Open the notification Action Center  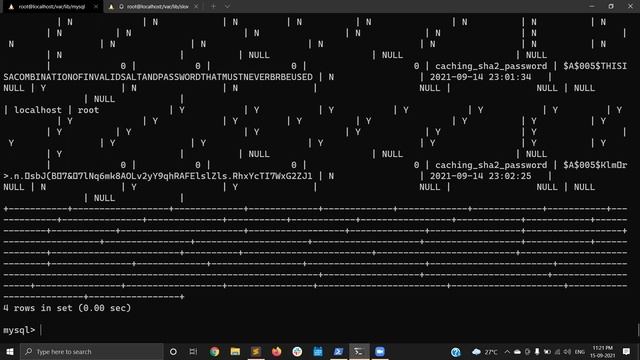click(x=627, y=351)
